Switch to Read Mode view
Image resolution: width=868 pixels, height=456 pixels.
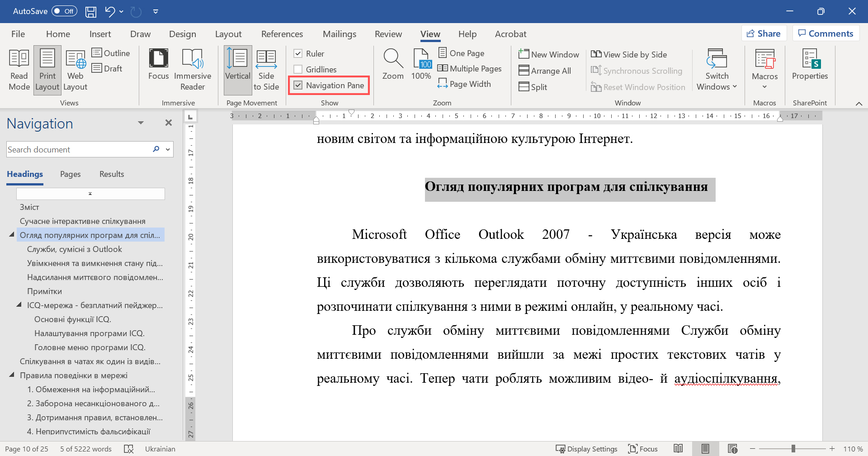(19, 68)
